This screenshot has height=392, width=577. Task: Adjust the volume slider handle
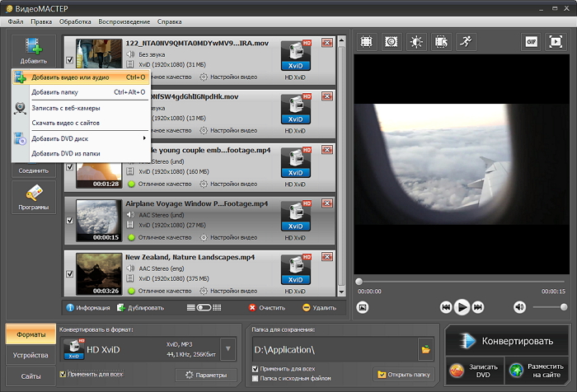[564, 307]
